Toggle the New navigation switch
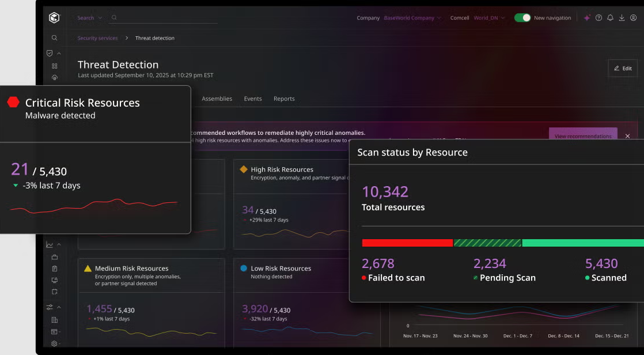Image resolution: width=644 pixels, height=355 pixels. coord(522,18)
